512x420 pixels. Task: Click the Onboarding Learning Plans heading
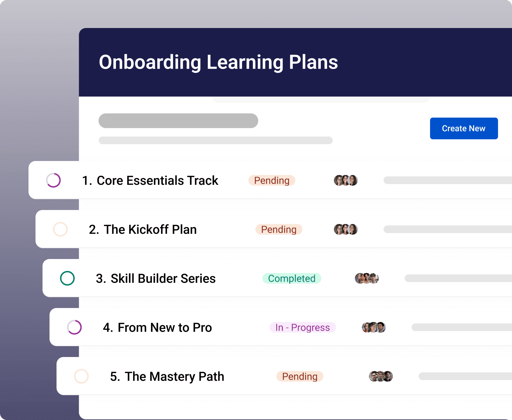[218, 62]
